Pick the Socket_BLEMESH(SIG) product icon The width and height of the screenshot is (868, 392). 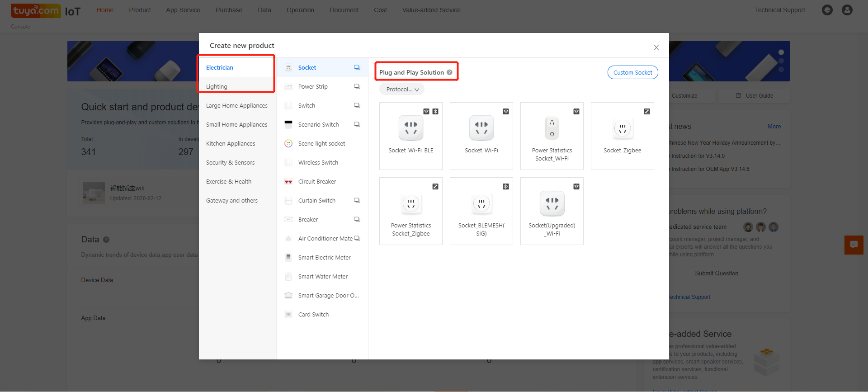481,204
